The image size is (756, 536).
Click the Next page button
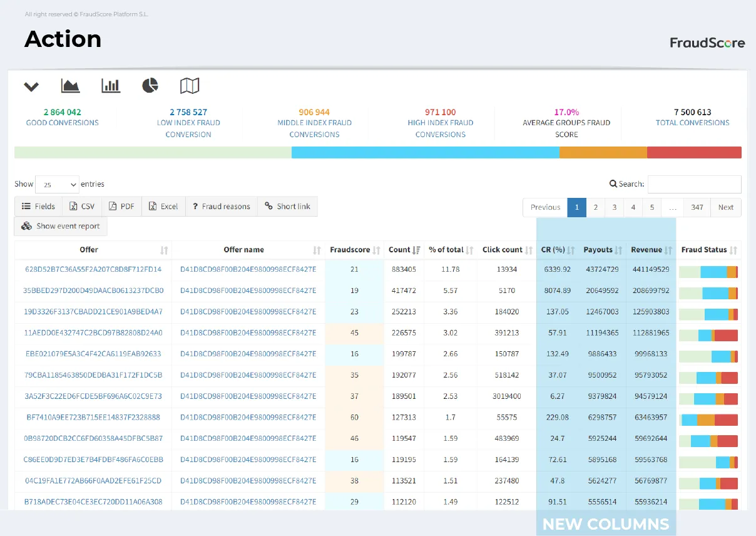[725, 207]
